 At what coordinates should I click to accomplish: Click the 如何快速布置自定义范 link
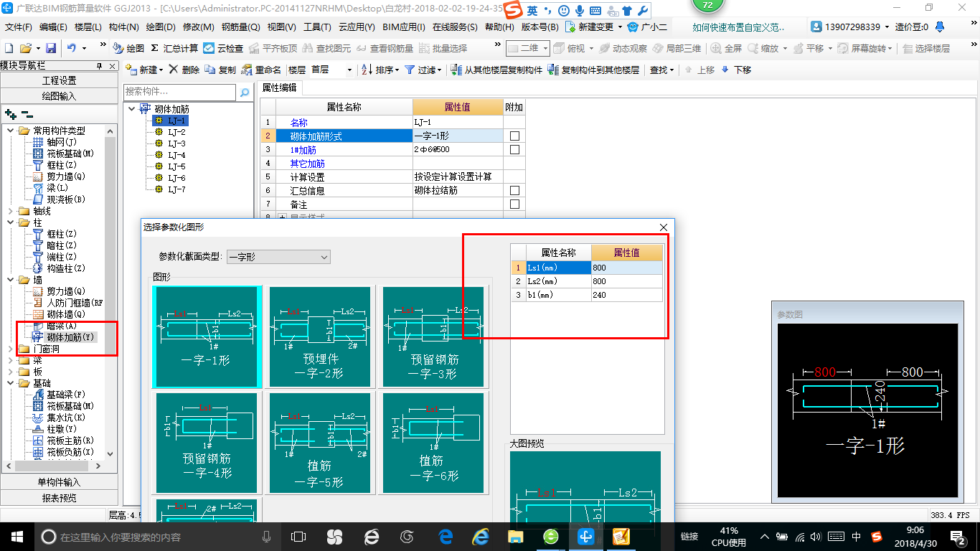click(x=739, y=27)
